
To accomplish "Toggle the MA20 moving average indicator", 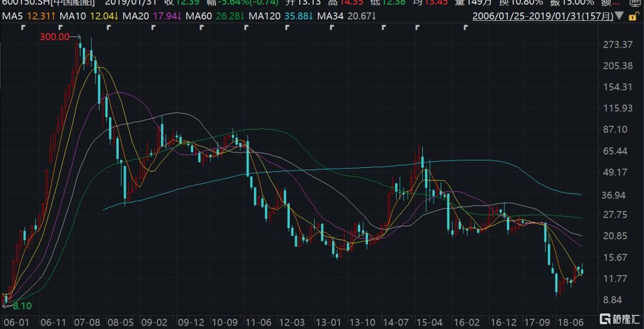I will coord(140,16).
